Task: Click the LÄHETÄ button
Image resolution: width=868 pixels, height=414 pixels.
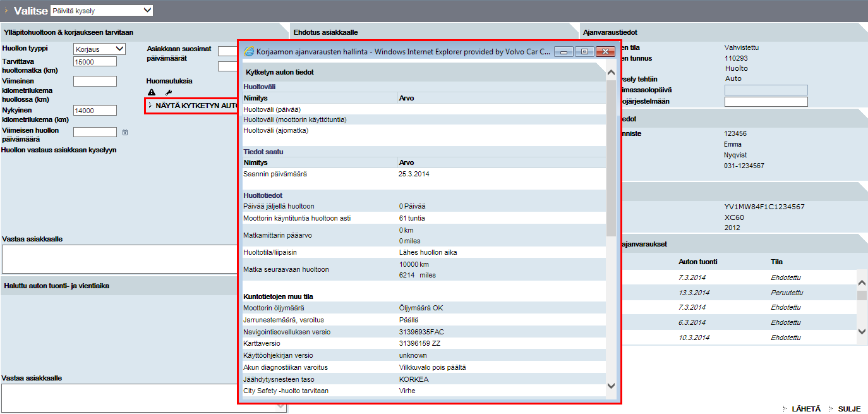Action: point(806,409)
